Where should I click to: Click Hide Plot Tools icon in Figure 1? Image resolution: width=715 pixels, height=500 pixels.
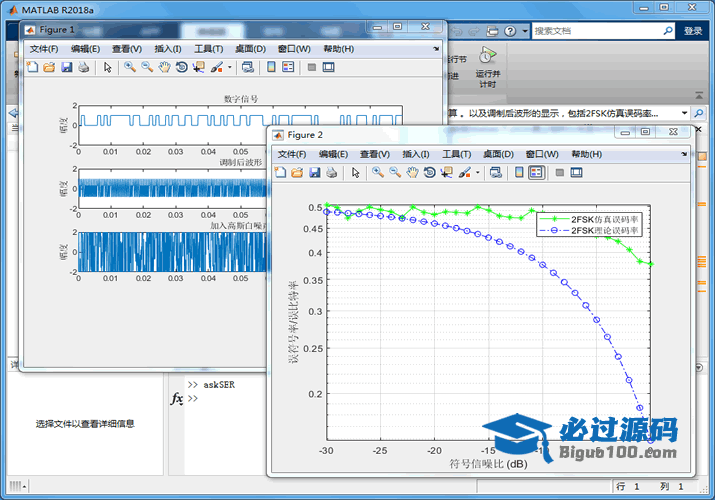(312, 67)
